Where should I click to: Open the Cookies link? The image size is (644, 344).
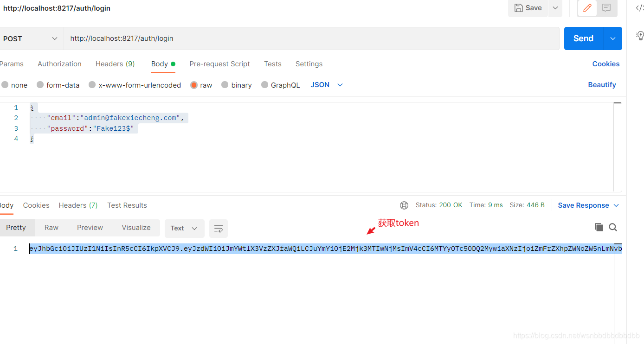(606, 64)
